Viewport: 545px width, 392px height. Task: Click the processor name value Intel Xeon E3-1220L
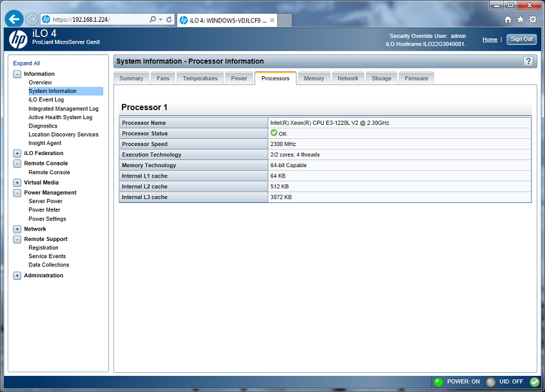pos(330,123)
